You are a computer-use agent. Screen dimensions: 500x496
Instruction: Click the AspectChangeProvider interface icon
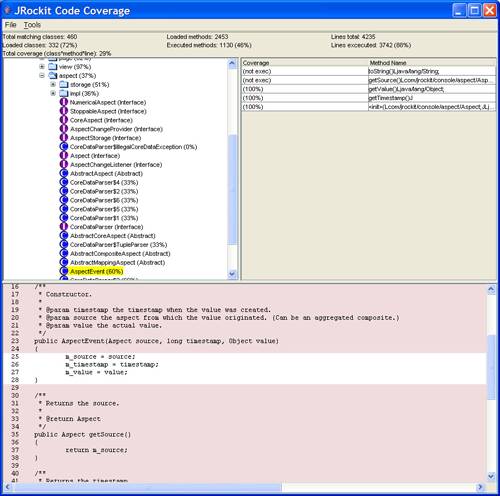click(64, 129)
